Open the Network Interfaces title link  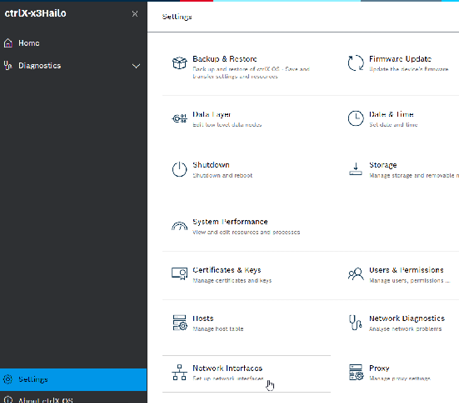tap(227, 368)
